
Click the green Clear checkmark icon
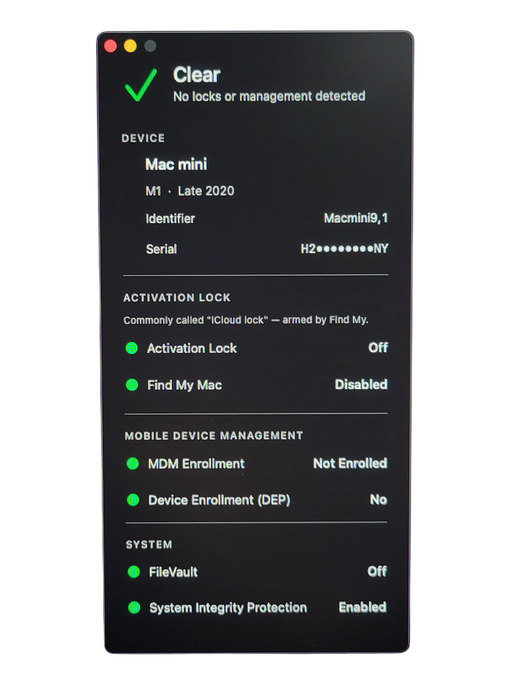click(x=141, y=85)
